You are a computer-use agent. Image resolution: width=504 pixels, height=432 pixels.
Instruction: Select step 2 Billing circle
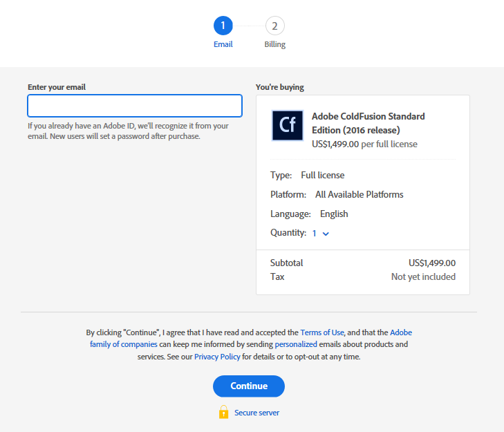pos(275,26)
